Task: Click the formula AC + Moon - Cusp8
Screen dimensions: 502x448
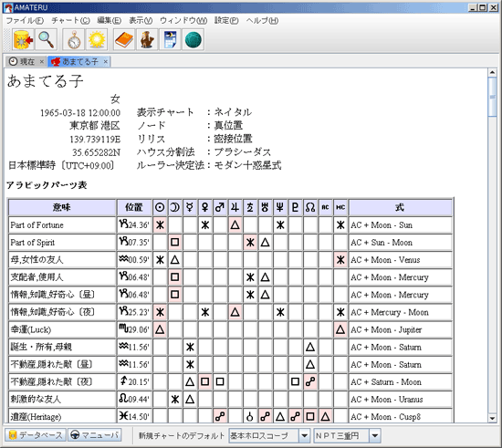Action: click(x=385, y=417)
